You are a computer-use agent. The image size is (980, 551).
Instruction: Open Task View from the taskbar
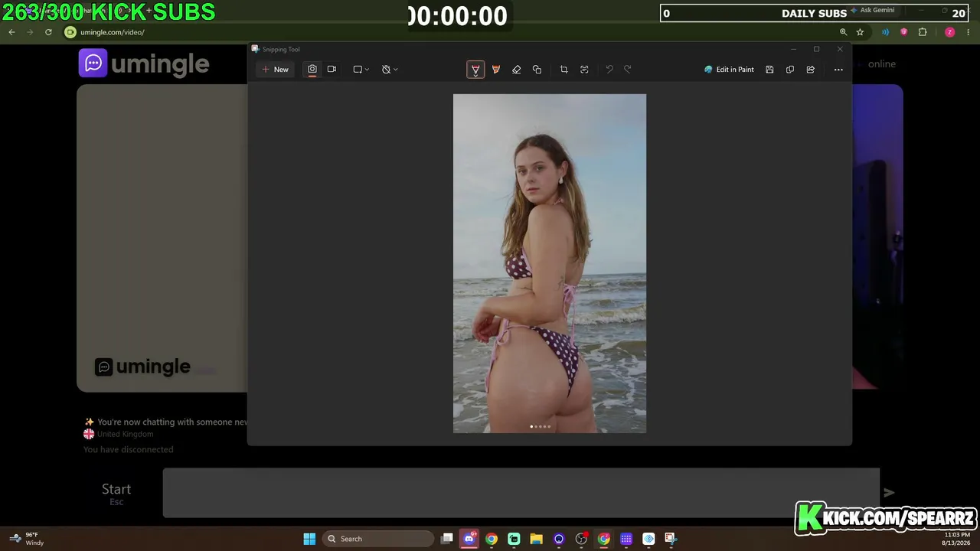pos(447,539)
